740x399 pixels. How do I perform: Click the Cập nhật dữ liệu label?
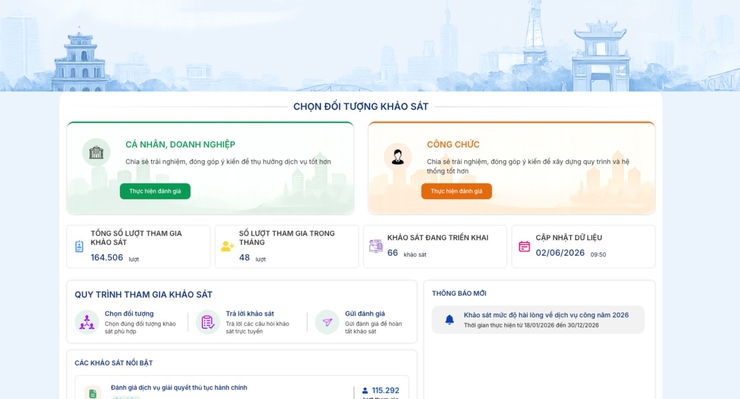(569, 238)
